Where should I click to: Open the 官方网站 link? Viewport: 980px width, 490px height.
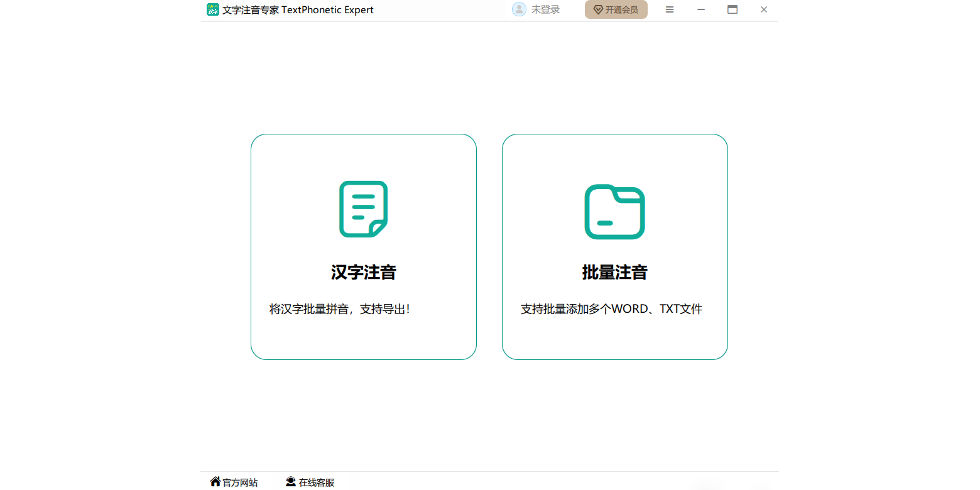click(240, 482)
